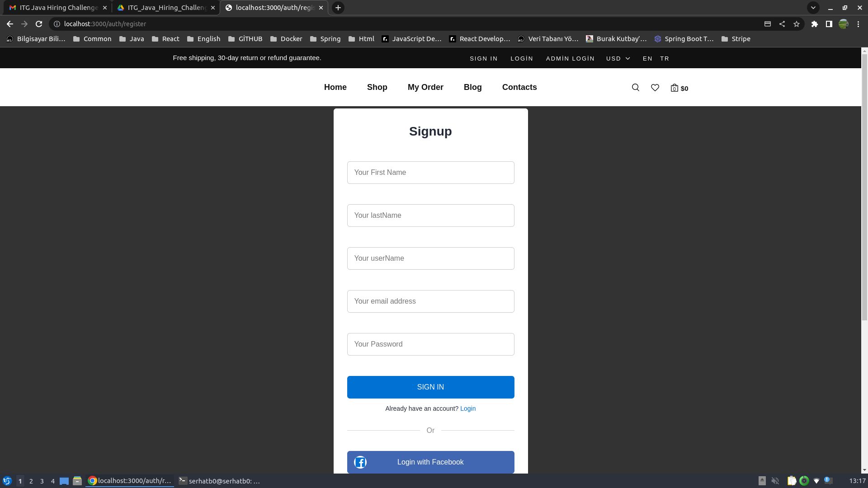868x488 pixels.
Task: Open the Spring bookmarks folder
Action: 325,39
